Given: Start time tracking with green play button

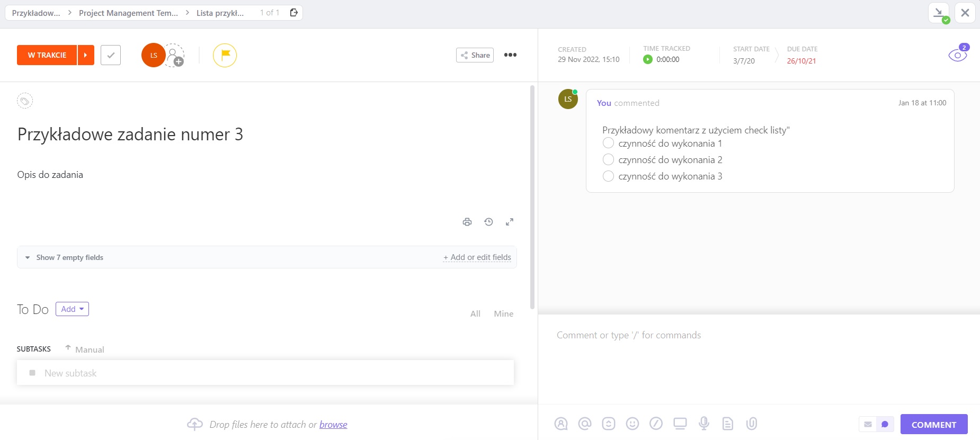Looking at the screenshot, I should coord(647,59).
